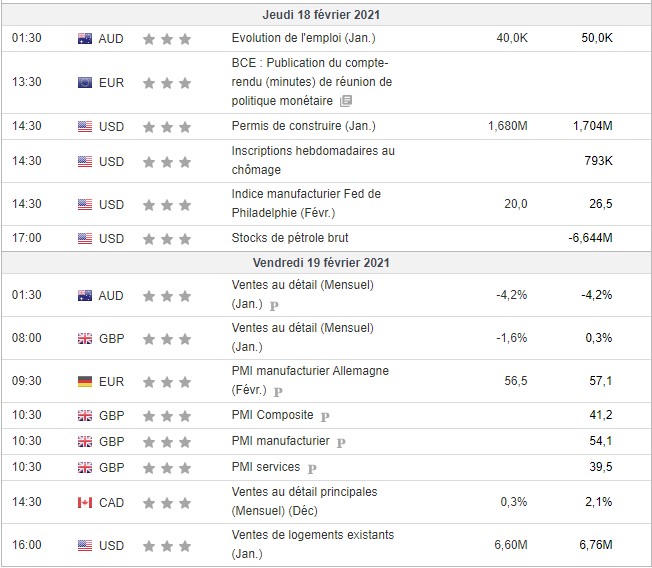This screenshot has width=652, height=568.
Task: Click the star rating for Stocks de pétrole brut
Action: (x=166, y=238)
